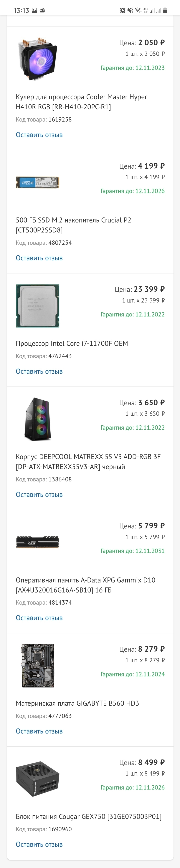Leave a review for the Intel Core i7-11700F

pos(39,371)
